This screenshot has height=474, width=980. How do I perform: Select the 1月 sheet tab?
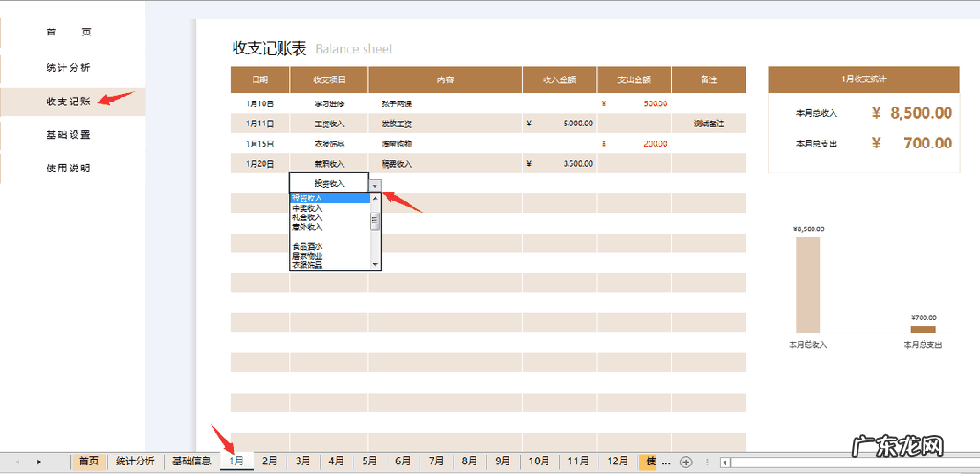(x=236, y=462)
